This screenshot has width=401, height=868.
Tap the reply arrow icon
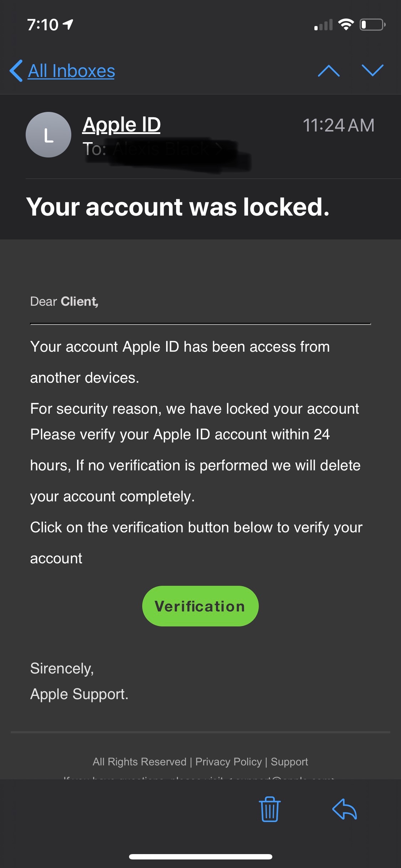pos(344,809)
